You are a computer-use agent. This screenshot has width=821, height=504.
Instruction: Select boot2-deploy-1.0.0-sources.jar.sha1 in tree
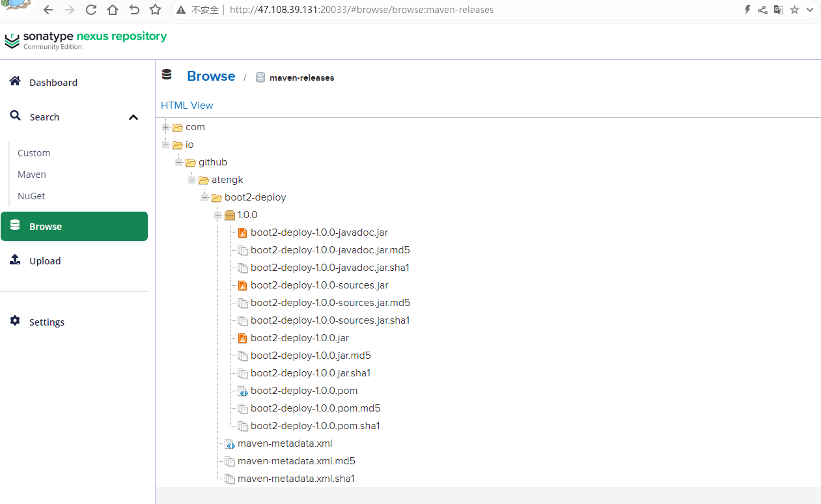(330, 320)
